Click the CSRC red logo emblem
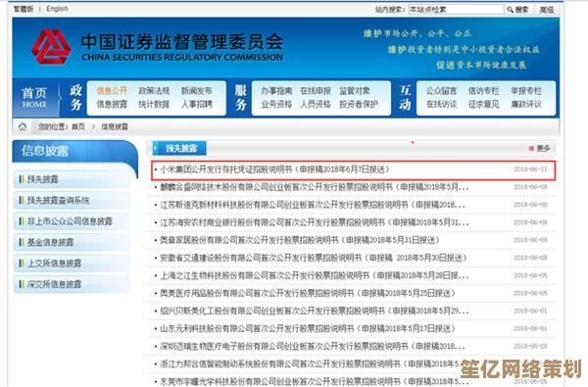Image resolution: width=588 pixels, height=387 pixels. (x=51, y=47)
